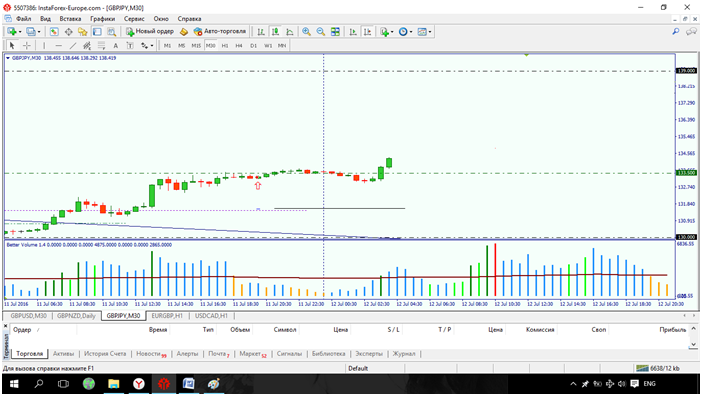Select the Crosshair tool
Viewport: 702px width, 396px height.
[x=26, y=46]
